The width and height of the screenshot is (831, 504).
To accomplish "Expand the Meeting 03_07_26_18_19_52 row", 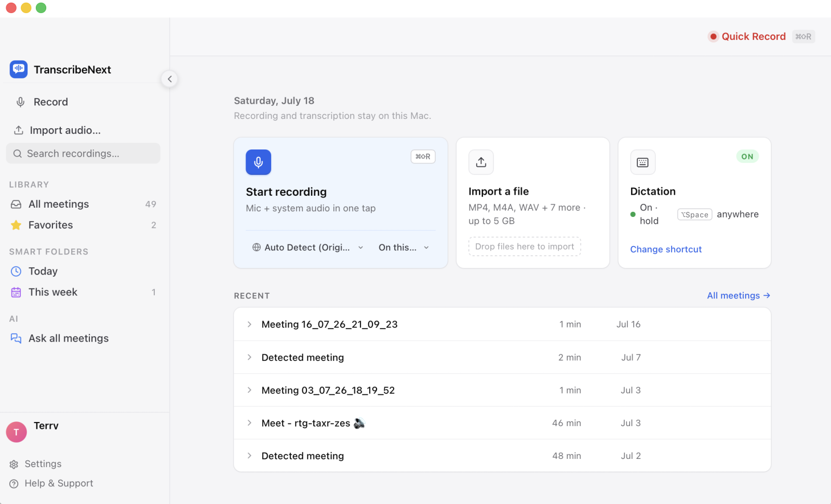I will coord(249,390).
